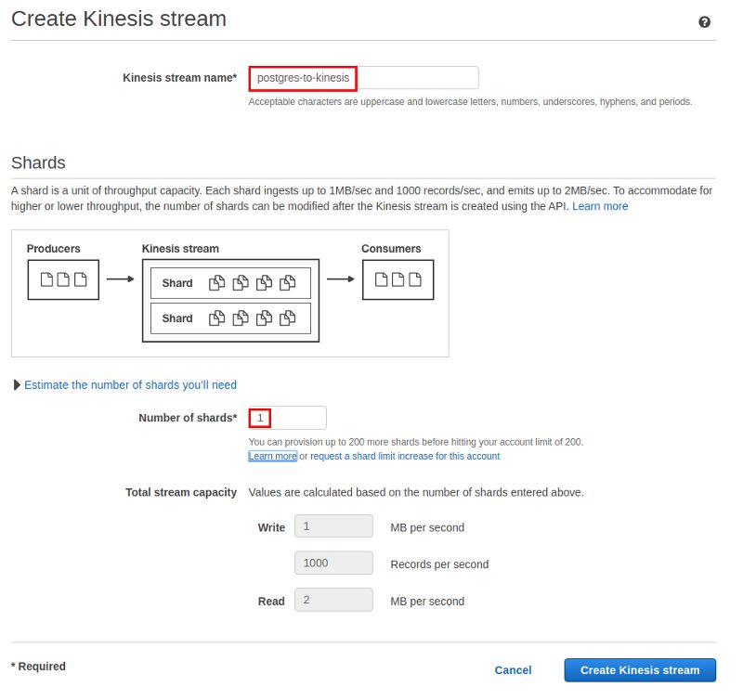Open the Shards description Learn more link

tap(600, 206)
